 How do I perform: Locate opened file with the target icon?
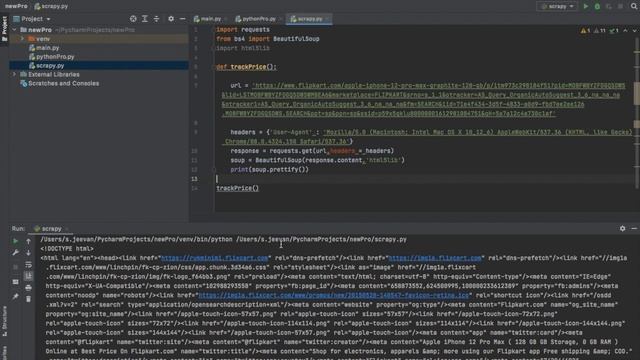(133, 19)
